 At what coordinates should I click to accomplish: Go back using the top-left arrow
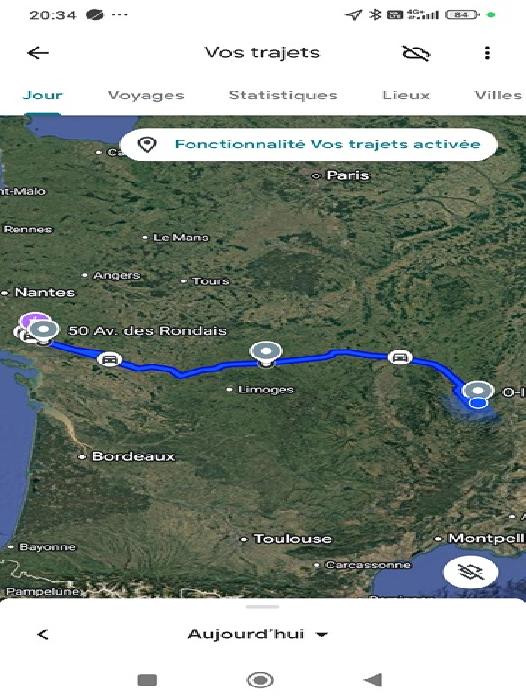[x=38, y=53]
